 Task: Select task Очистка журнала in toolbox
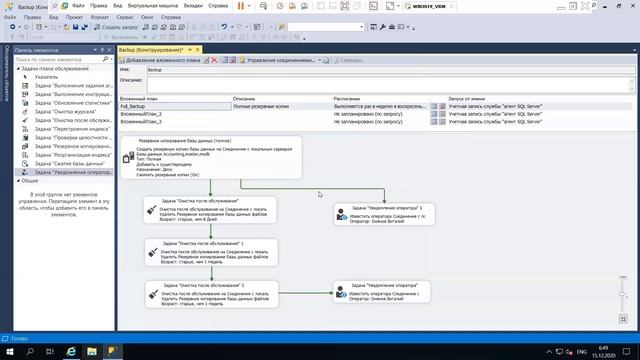64,111
